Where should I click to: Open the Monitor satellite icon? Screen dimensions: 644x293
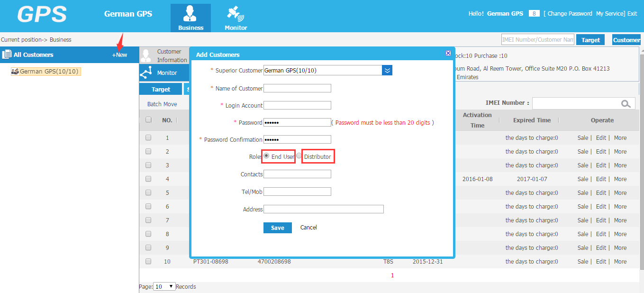(x=236, y=14)
